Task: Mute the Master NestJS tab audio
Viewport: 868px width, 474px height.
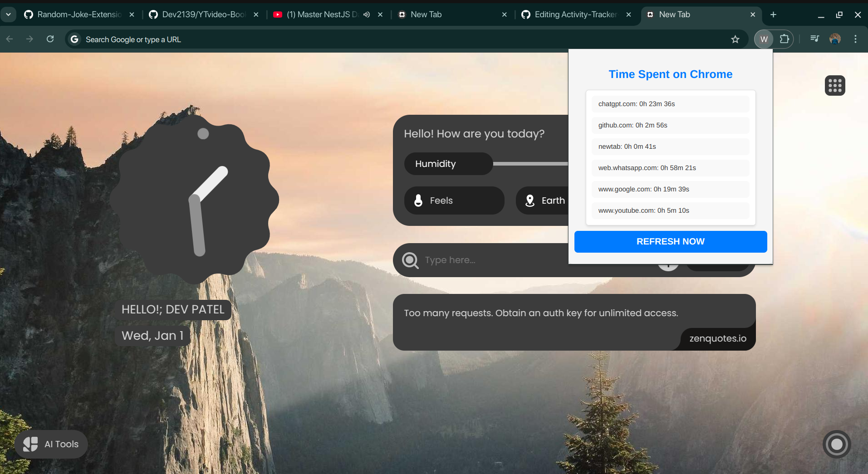Action: 367,15
